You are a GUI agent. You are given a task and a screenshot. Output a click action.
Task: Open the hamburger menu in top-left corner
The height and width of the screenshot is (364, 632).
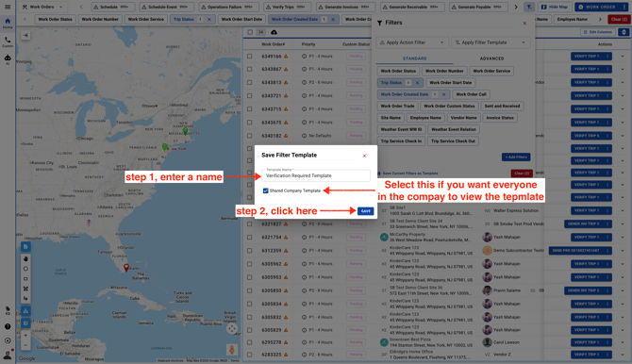click(x=8, y=7)
